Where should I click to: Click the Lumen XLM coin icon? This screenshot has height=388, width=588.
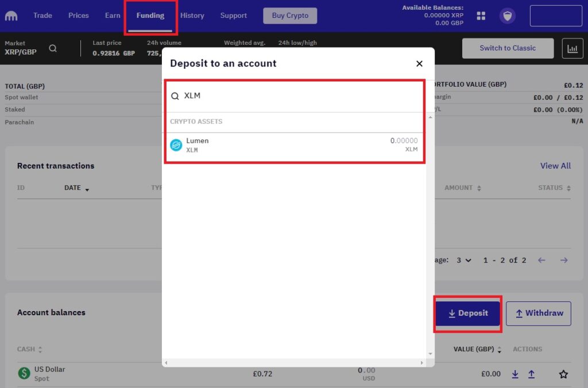tap(176, 145)
